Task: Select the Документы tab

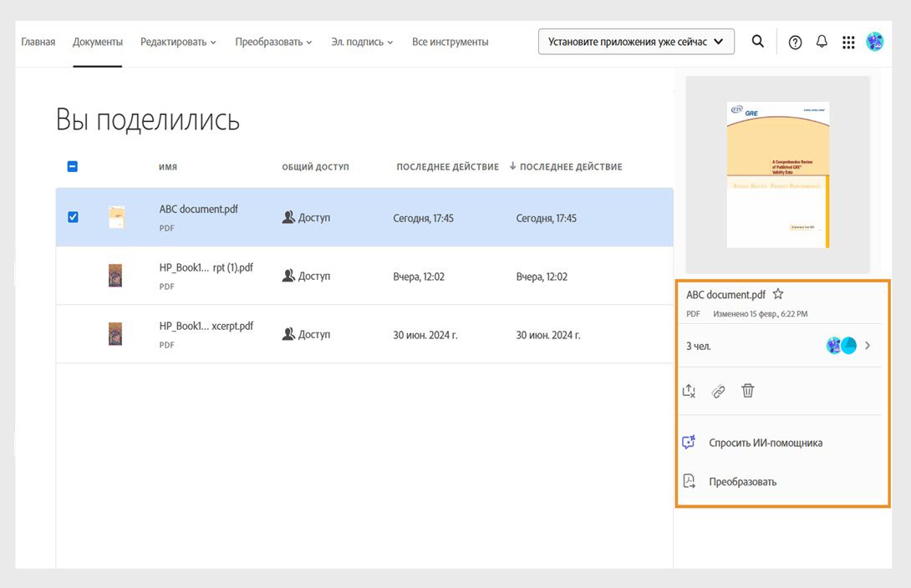Action: [x=98, y=42]
